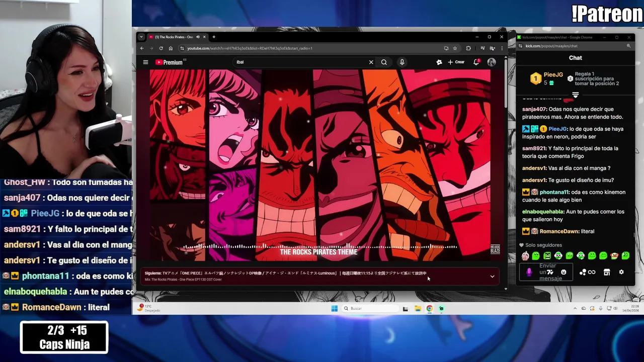Screen dimensions: 644x362
Task: Bookmark this page with the star icon
Action: click(455, 48)
